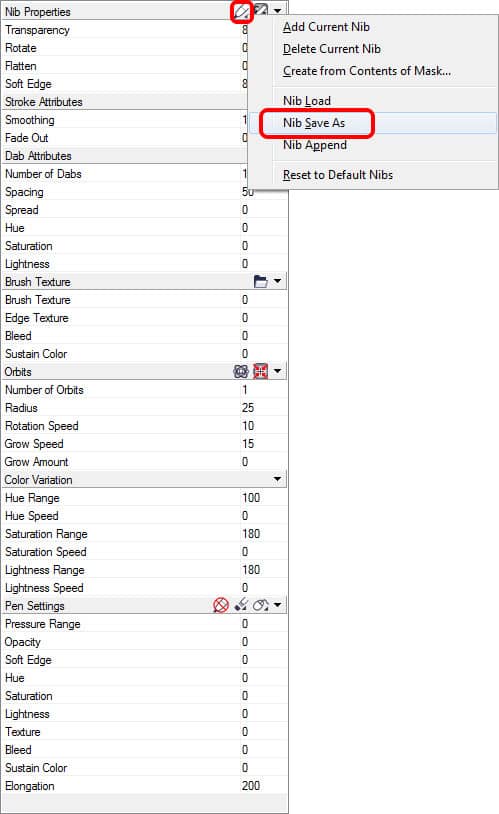The image size is (499, 814).
Task: Open the Nib Properties dropdown arrow
Action: [278, 11]
